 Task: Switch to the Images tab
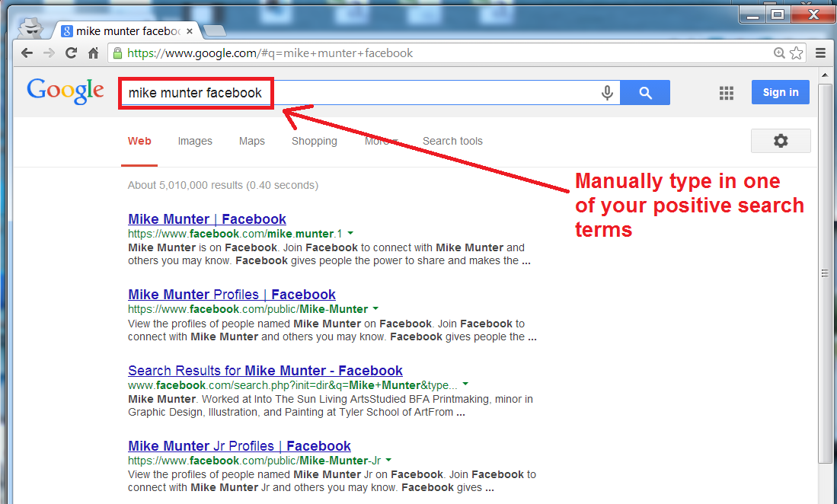[x=195, y=141]
